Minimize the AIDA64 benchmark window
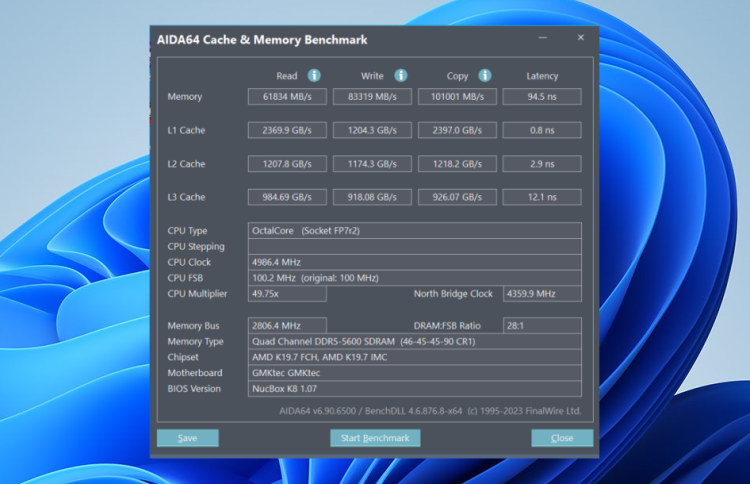Screen dimensions: 750x484 (x=542, y=38)
